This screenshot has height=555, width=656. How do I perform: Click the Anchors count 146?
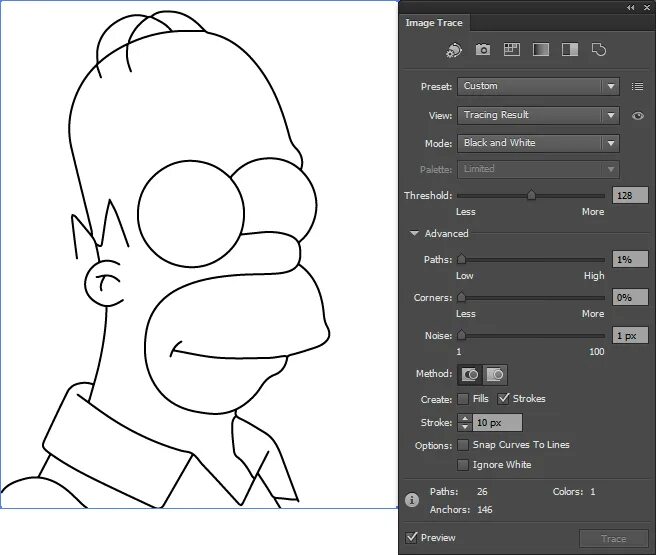click(484, 509)
